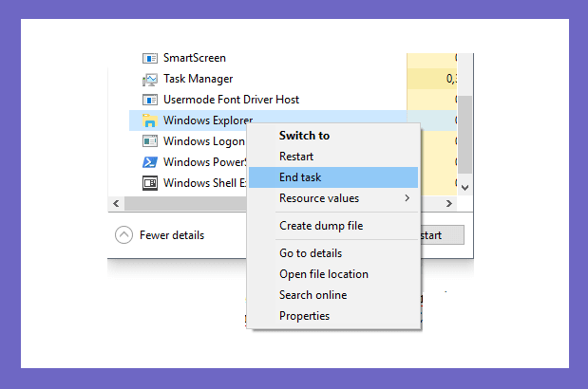
Task: Select the Windows Logon row text
Action: (204, 141)
